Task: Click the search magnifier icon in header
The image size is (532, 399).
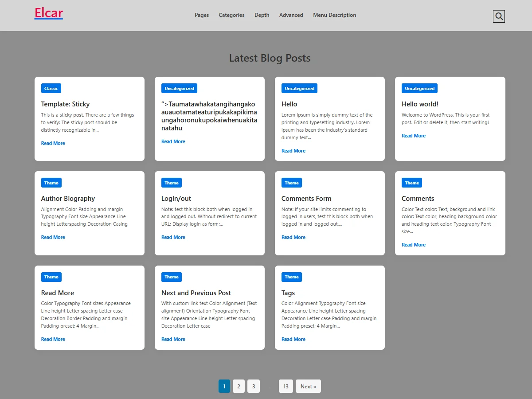Action: tap(499, 16)
